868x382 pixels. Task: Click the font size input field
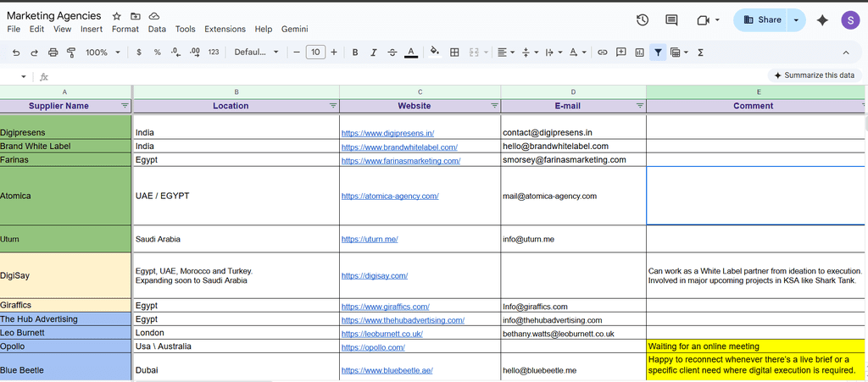click(314, 53)
